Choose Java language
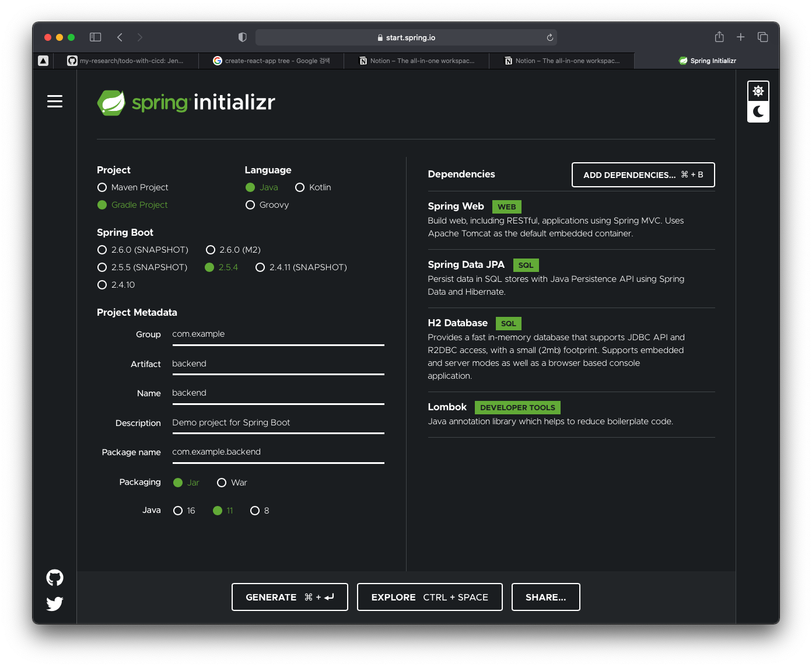Viewport: 812px width, 667px height. coord(262,187)
